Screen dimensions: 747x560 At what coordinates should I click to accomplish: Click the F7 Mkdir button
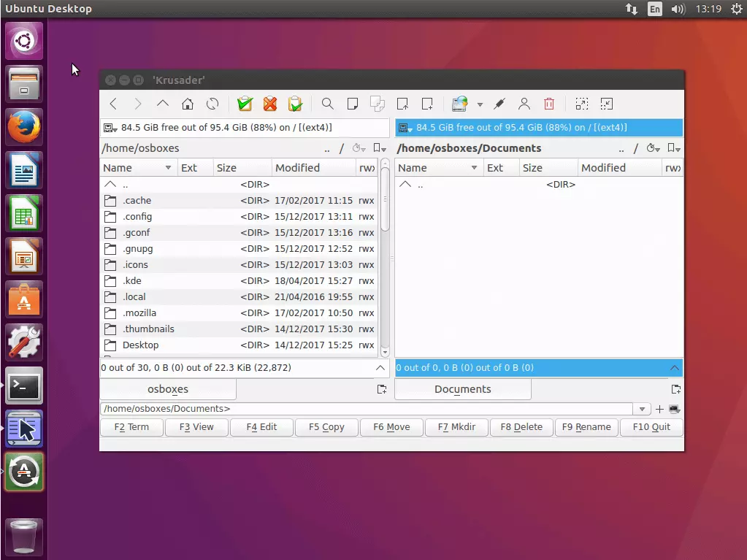click(456, 427)
